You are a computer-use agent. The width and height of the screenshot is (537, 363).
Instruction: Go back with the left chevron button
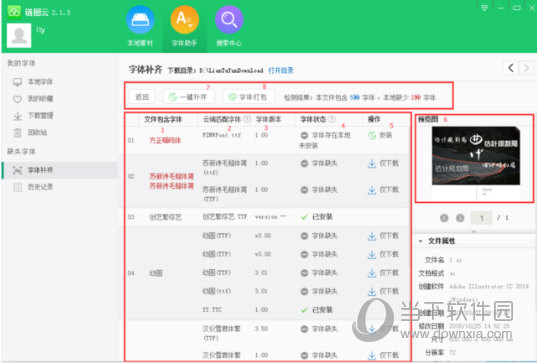point(511,68)
